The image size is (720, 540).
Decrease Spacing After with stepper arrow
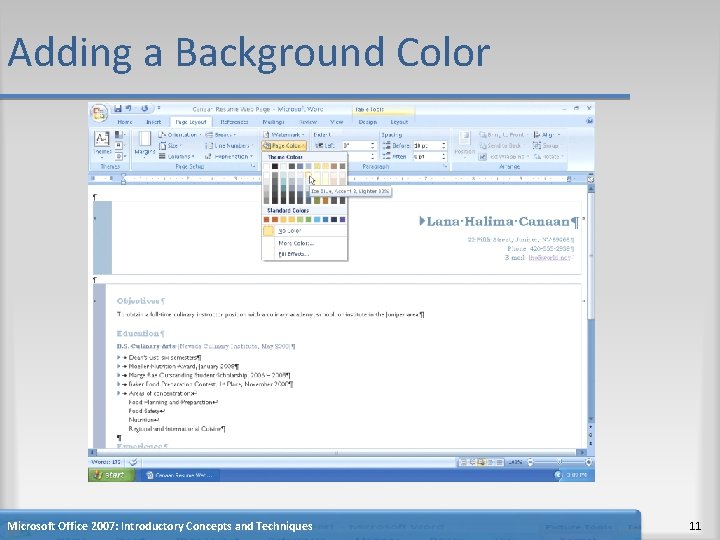point(444,159)
